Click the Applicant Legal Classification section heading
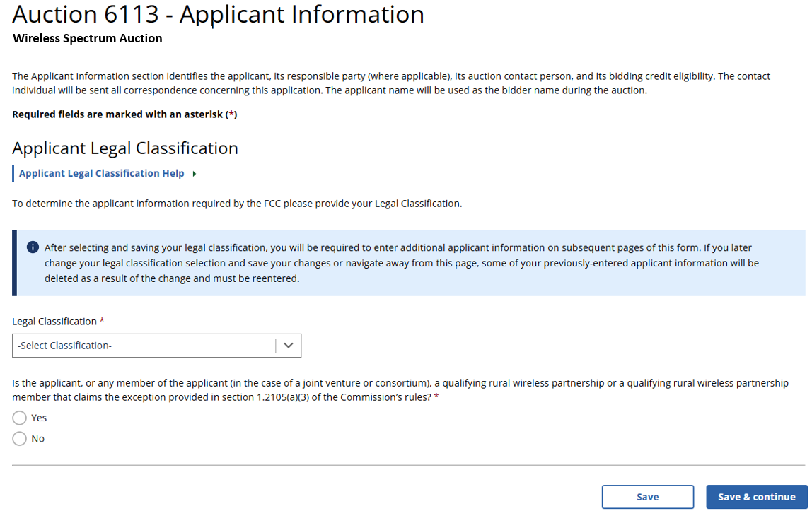812x511 pixels. pyautogui.click(x=125, y=148)
